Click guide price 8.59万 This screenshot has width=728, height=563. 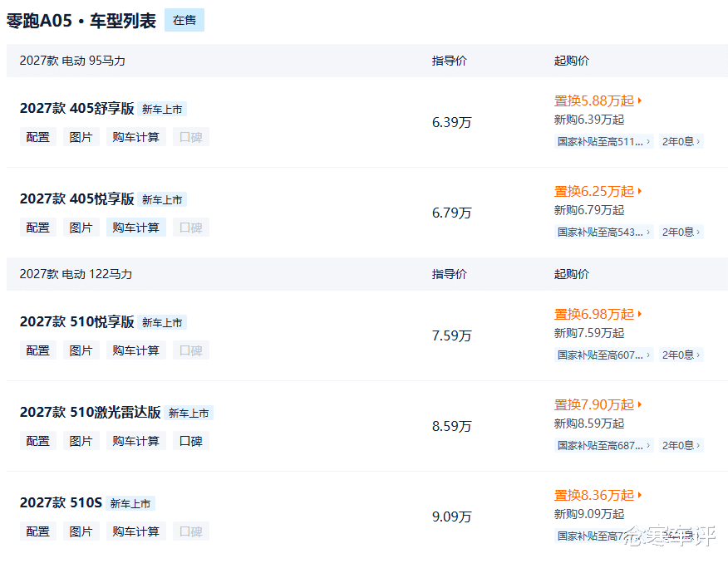point(451,426)
